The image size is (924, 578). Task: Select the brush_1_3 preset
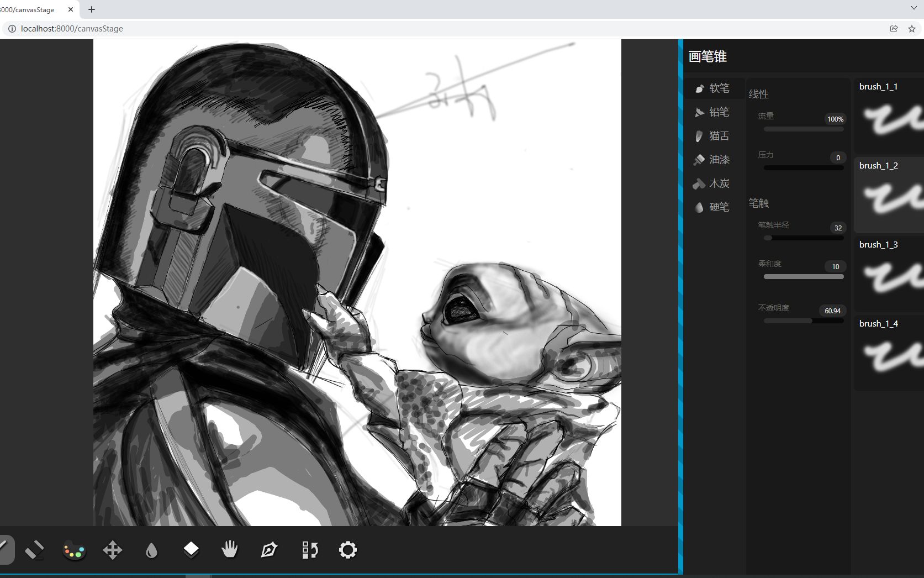coord(889,274)
